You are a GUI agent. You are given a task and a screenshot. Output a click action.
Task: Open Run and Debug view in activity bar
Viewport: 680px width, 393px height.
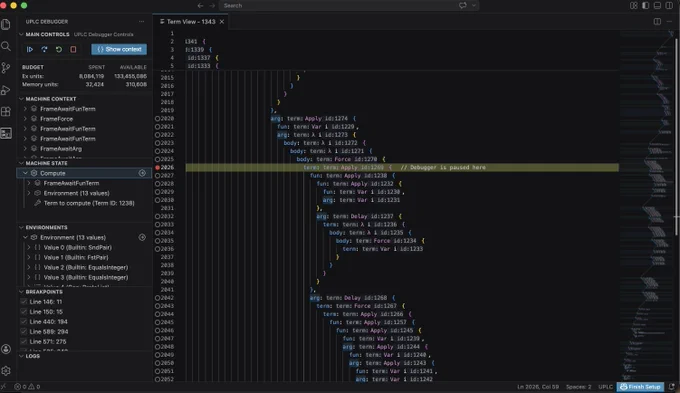pos(6,90)
